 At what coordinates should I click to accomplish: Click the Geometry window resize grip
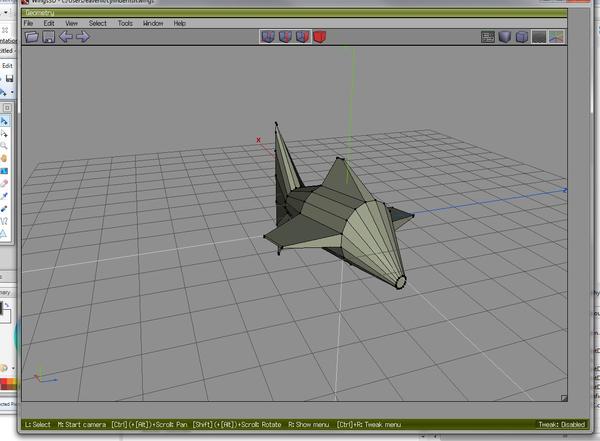pyautogui.click(x=564, y=398)
